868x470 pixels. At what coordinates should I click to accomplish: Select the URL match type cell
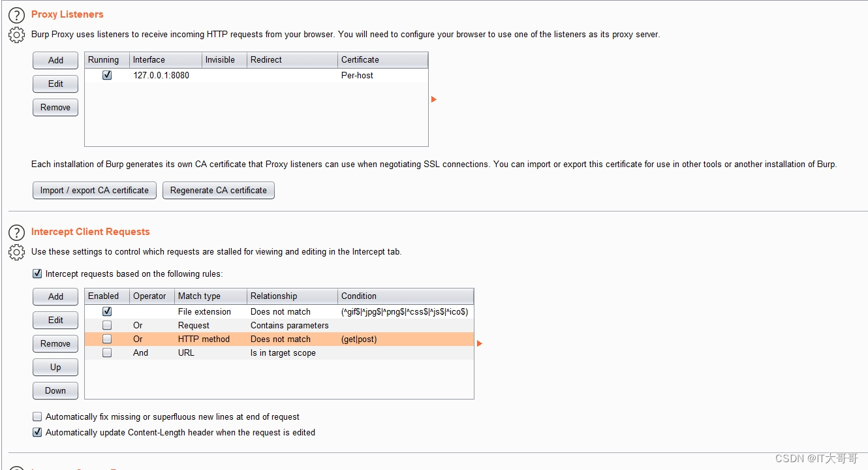pos(211,352)
